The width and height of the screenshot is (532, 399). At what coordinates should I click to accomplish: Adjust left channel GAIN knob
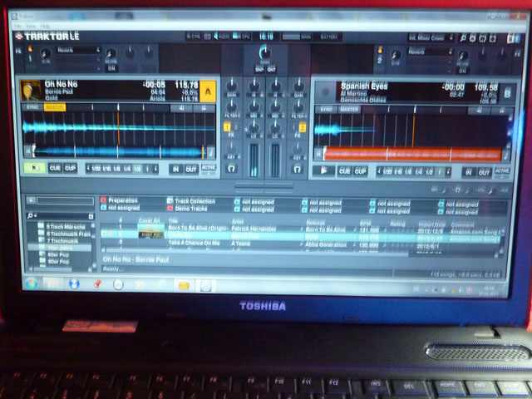(x=231, y=86)
